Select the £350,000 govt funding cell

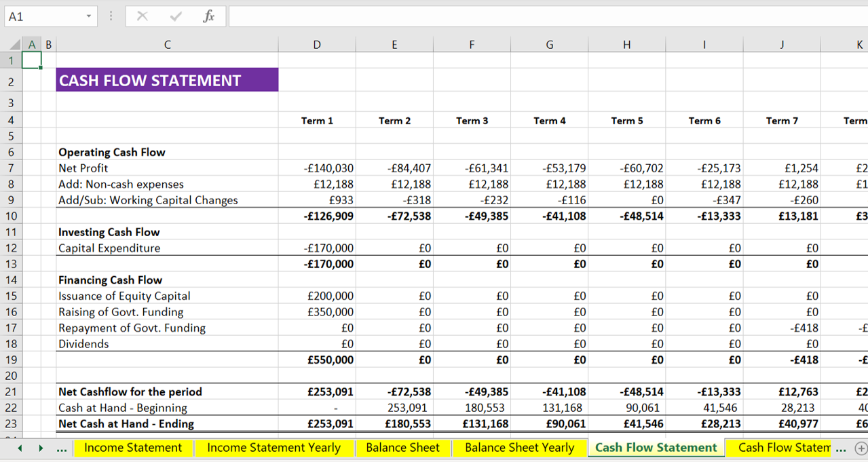(317, 312)
